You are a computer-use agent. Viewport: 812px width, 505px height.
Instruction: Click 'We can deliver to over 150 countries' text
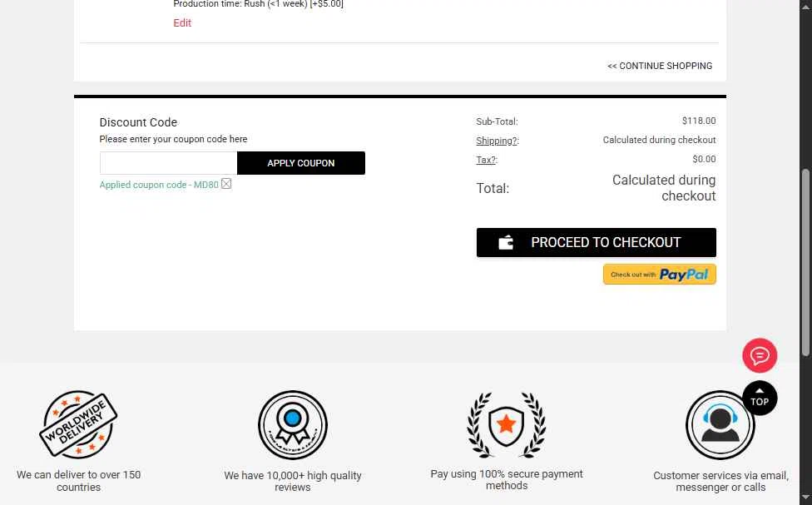click(x=79, y=481)
